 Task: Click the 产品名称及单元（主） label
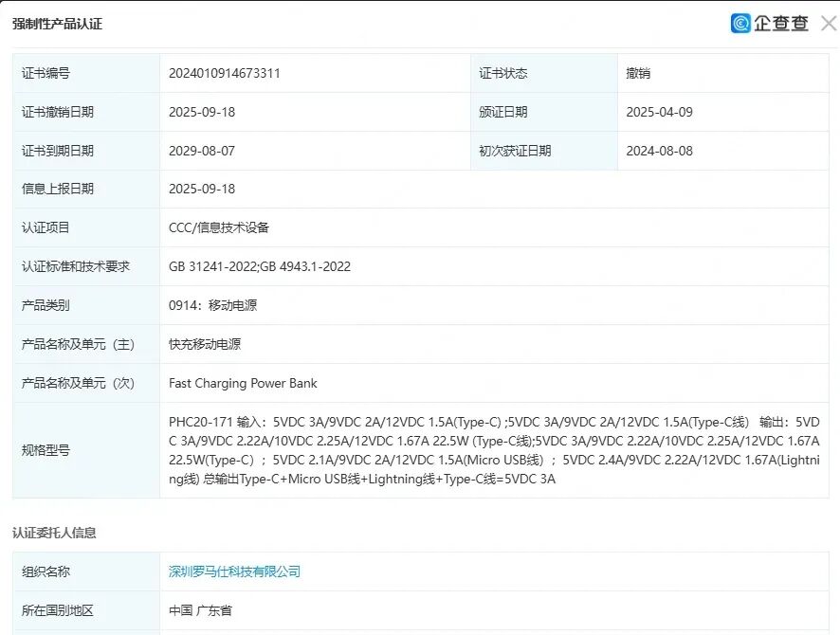point(78,344)
